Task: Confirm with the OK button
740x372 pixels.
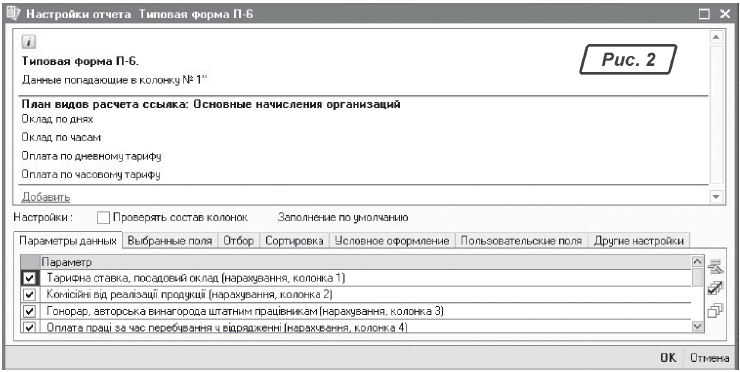Action: [668, 358]
